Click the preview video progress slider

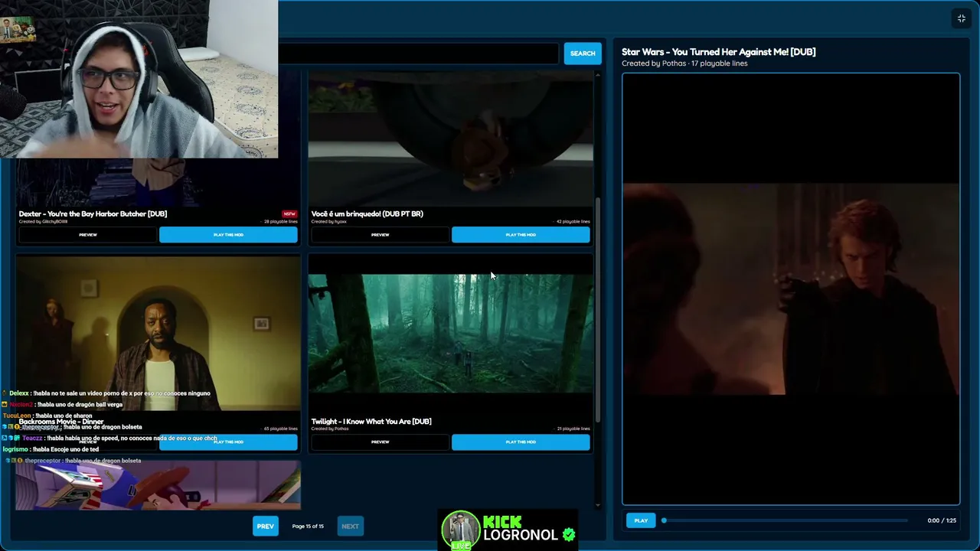(x=786, y=520)
